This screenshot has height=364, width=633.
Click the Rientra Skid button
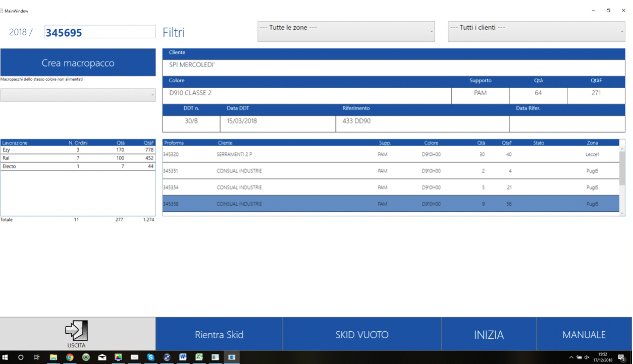[219, 334]
